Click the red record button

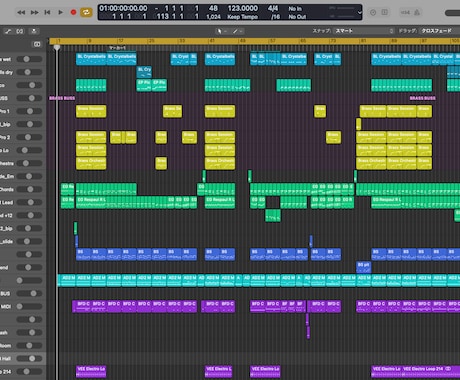pyautogui.click(x=73, y=12)
